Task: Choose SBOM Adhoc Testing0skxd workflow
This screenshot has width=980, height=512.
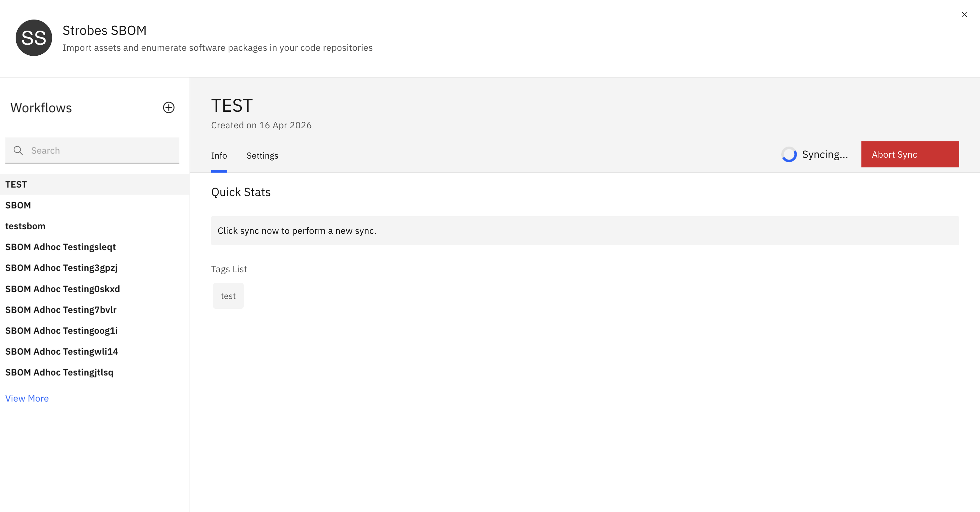Action: tap(63, 289)
